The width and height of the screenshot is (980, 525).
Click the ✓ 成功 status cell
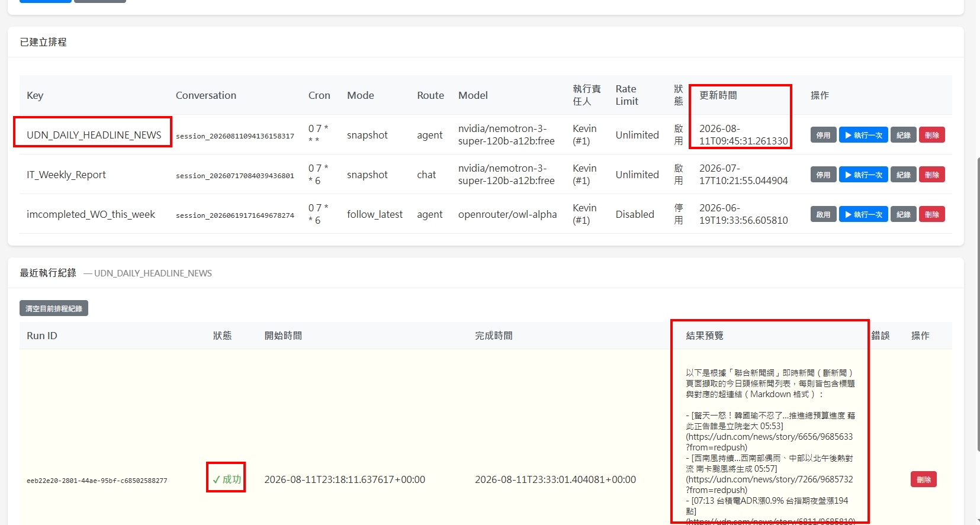pos(227,479)
